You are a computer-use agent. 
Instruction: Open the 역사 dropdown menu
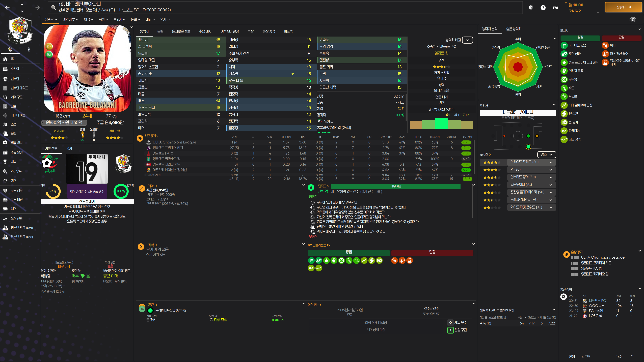[165, 19]
